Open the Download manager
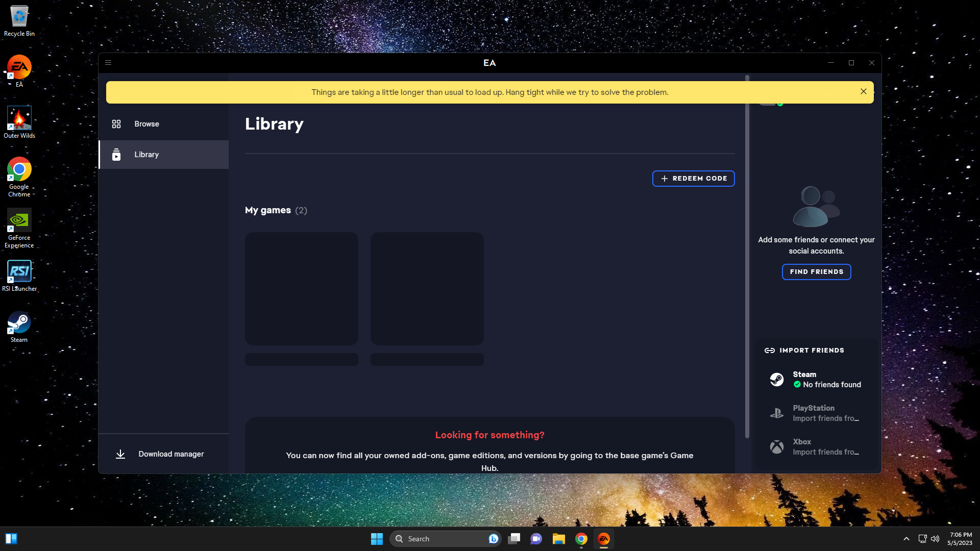Image resolution: width=980 pixels, height=551 pixels. 163,454
